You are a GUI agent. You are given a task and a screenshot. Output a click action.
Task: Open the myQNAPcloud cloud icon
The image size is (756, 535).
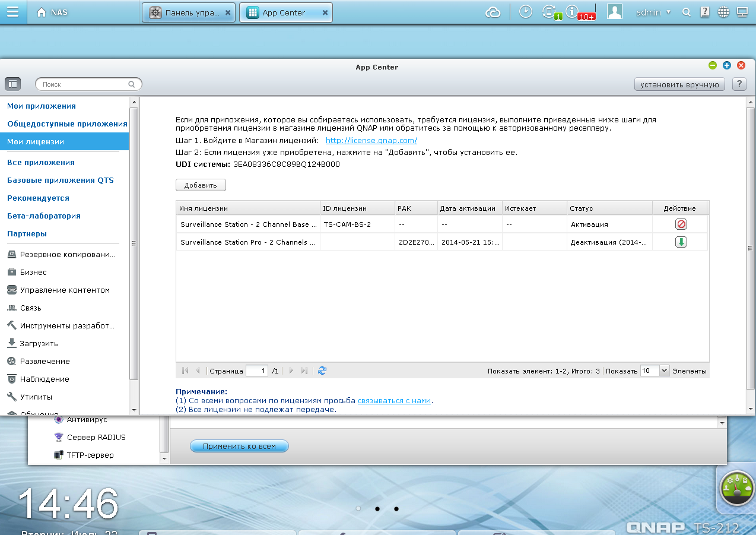tap(493, 12)
